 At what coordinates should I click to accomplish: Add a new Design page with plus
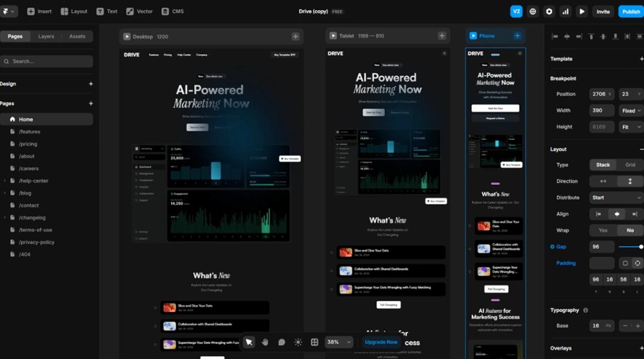(91, 84)
